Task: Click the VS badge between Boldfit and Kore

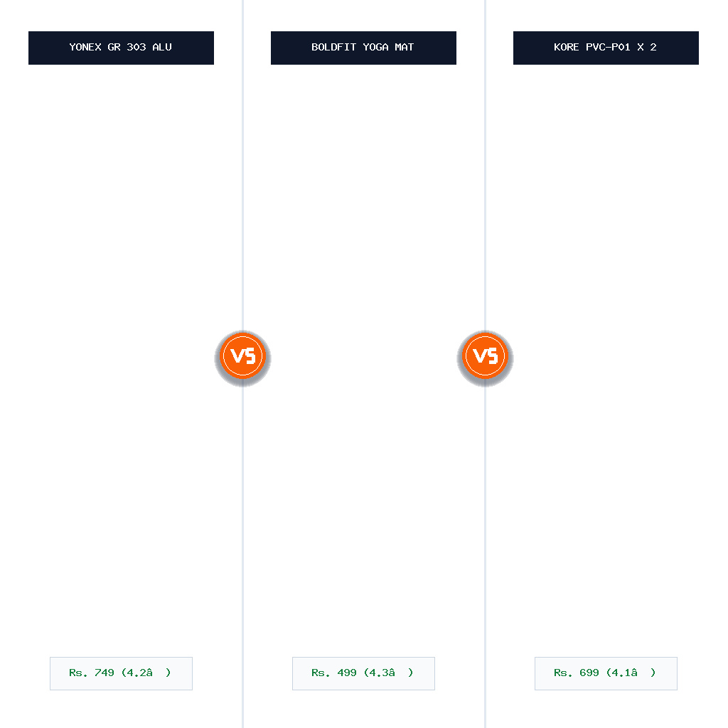Action: (x=485, y=356)
